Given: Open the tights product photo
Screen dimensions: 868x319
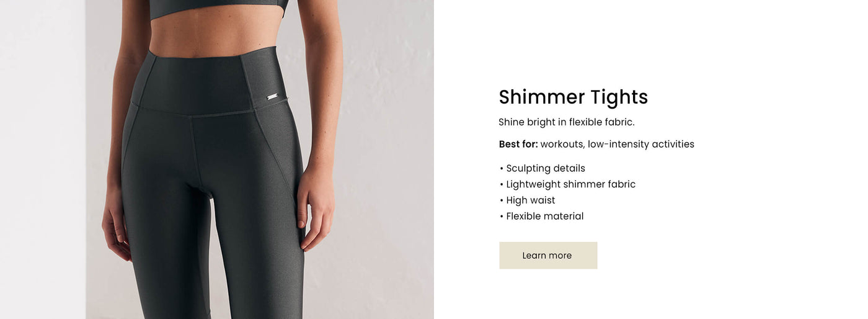Looking at the screenshot, I should pyautogui.click(x=217, y=159).
